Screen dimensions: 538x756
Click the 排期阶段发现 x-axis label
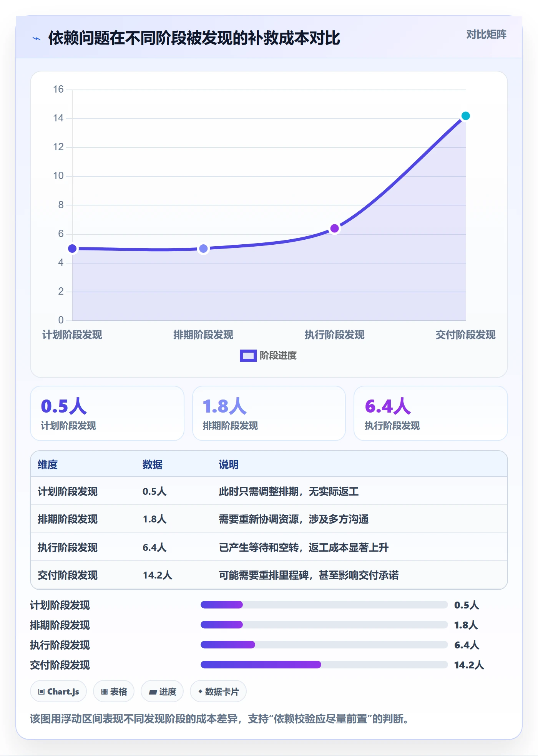click(203, 335)
